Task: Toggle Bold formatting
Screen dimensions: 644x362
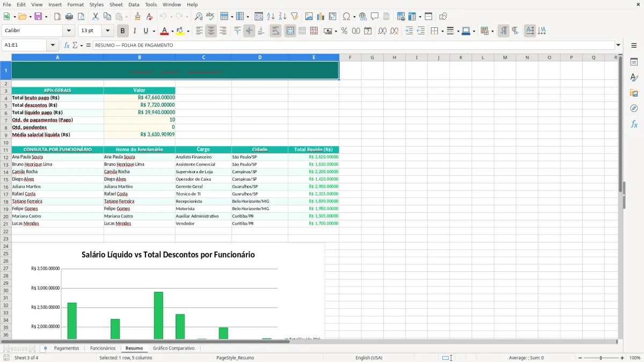Action: (123, 31)
